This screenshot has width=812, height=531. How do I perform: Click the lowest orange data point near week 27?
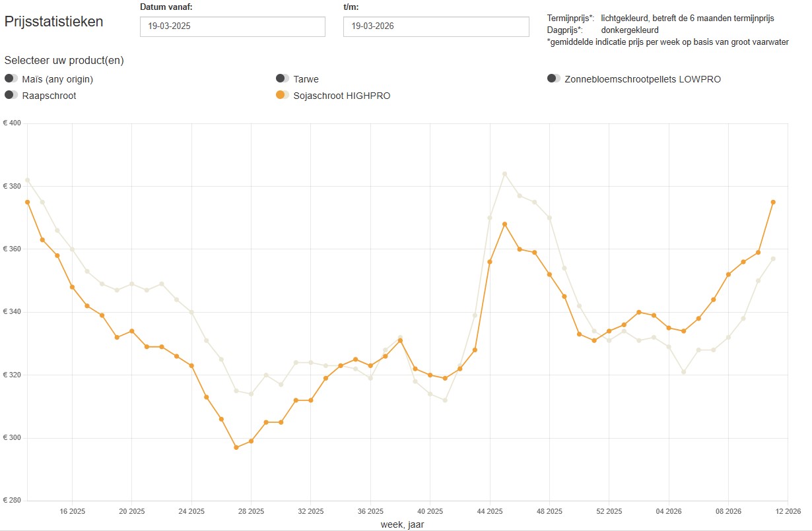236,447
